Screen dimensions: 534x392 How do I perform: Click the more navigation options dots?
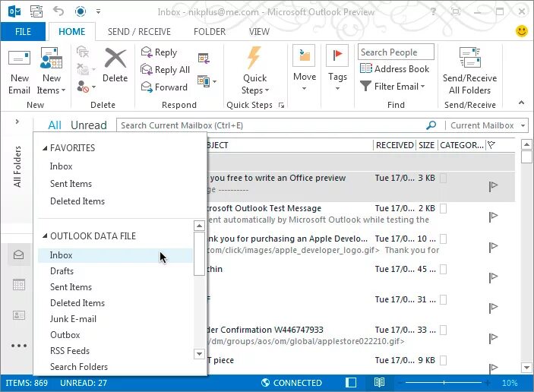(19, 346)
